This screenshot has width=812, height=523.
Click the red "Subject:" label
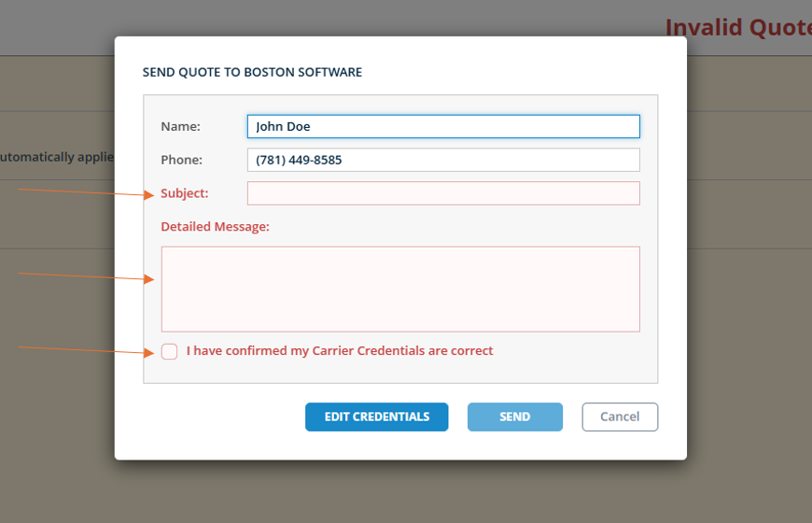point(185,193)
